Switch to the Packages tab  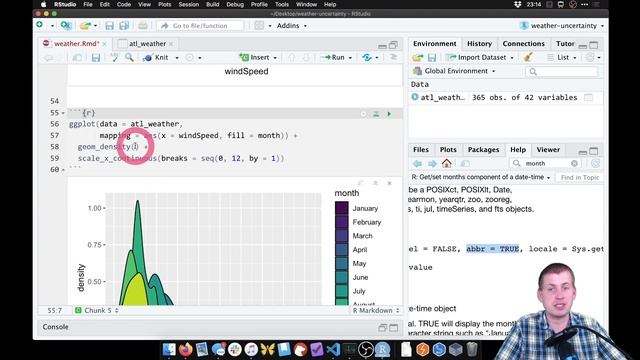pyautogui.click(x=483, y=150)
